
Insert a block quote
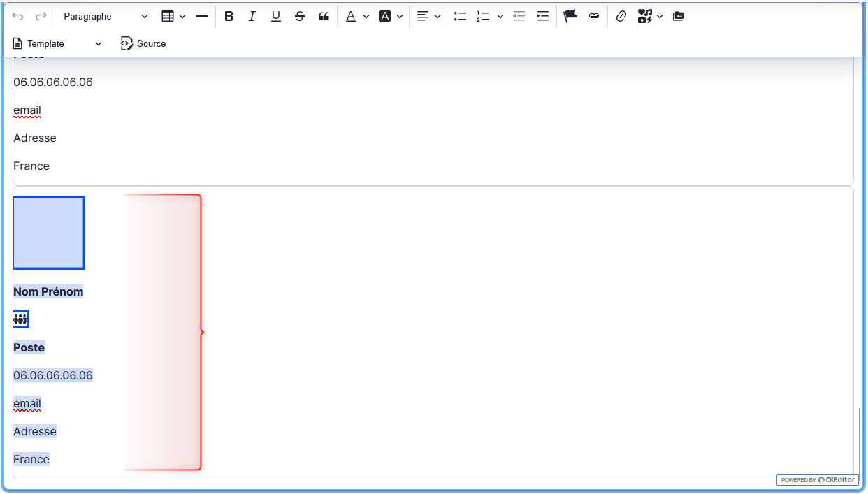click(x=324, y=16)
